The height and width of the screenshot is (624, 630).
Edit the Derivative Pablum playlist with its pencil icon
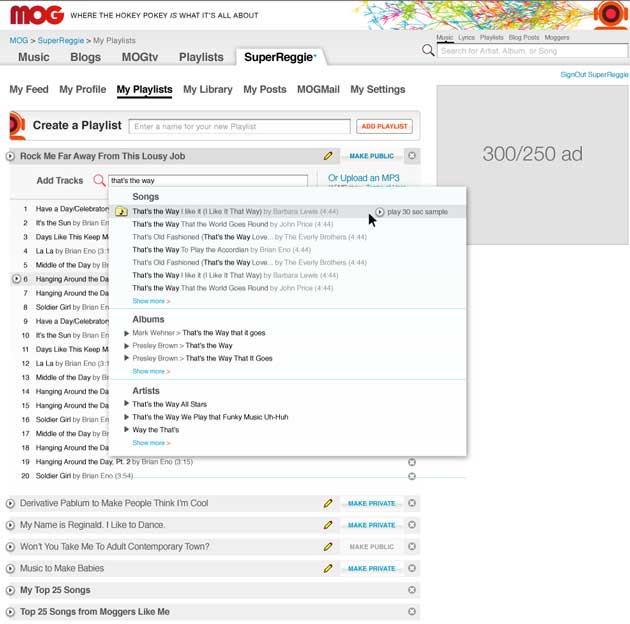(328, 503)
